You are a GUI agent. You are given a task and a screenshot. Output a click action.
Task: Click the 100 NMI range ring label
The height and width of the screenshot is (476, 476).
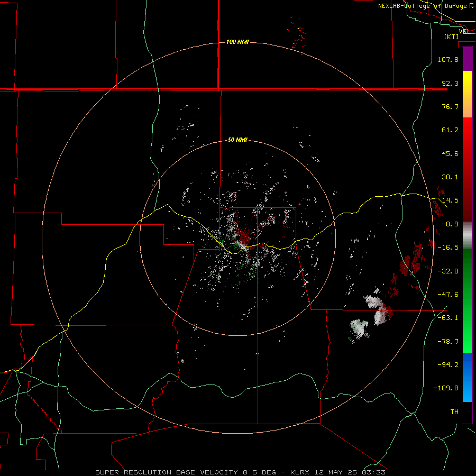[237, 42]
